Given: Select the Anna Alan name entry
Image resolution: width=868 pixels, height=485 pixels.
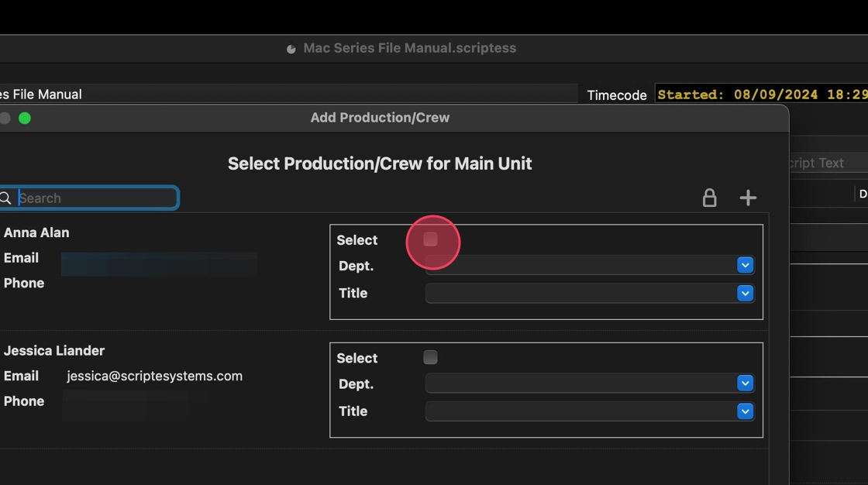Looking at the screenshot, I should 36,232.
